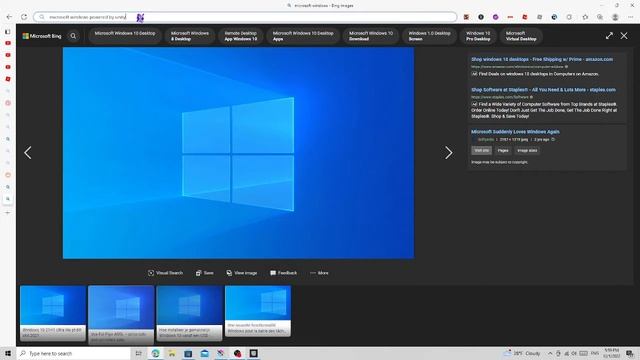
Task: Open first related thumbnail 'Windows 10 21H1'
Action: pos(53,313)
